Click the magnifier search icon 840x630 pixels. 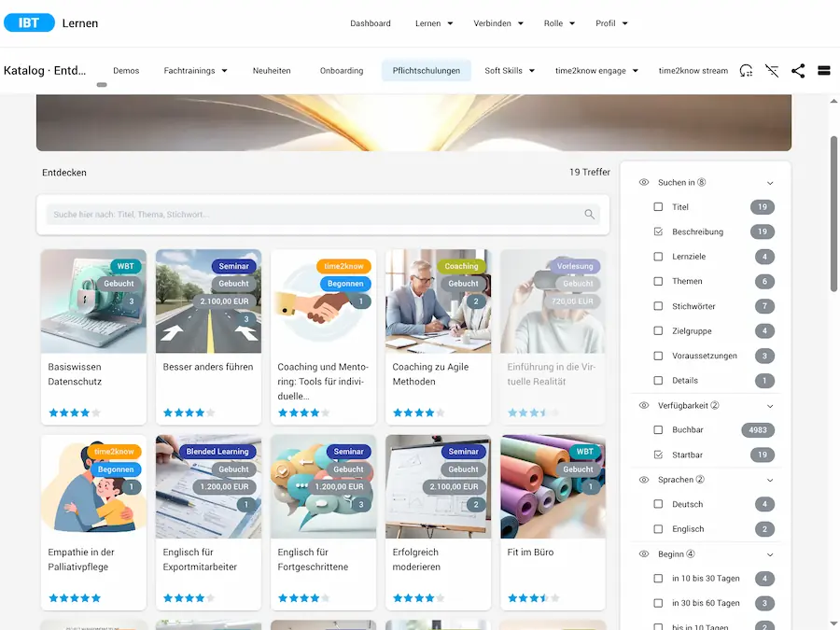click(x=589, y=215)
